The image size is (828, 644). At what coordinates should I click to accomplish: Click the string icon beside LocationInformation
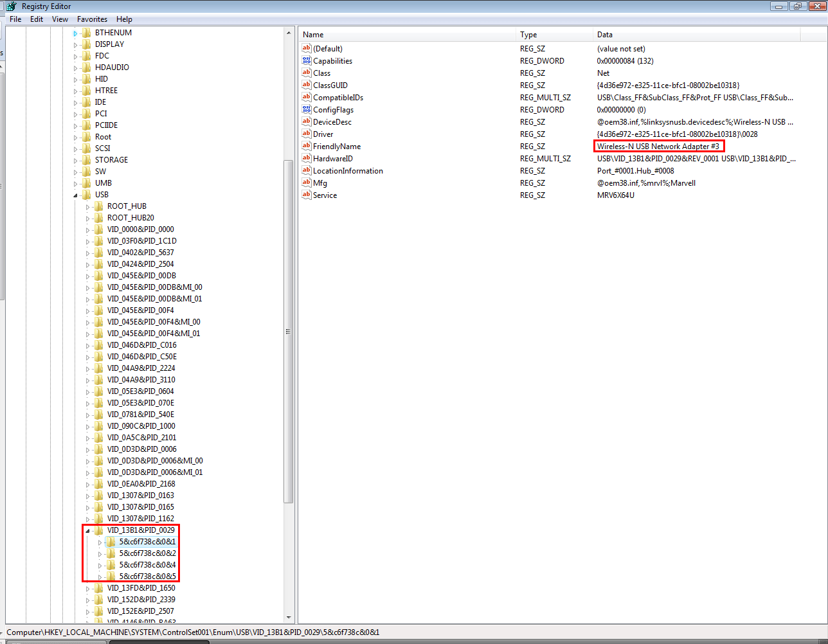pyautogui.click(x=306, y=170)
